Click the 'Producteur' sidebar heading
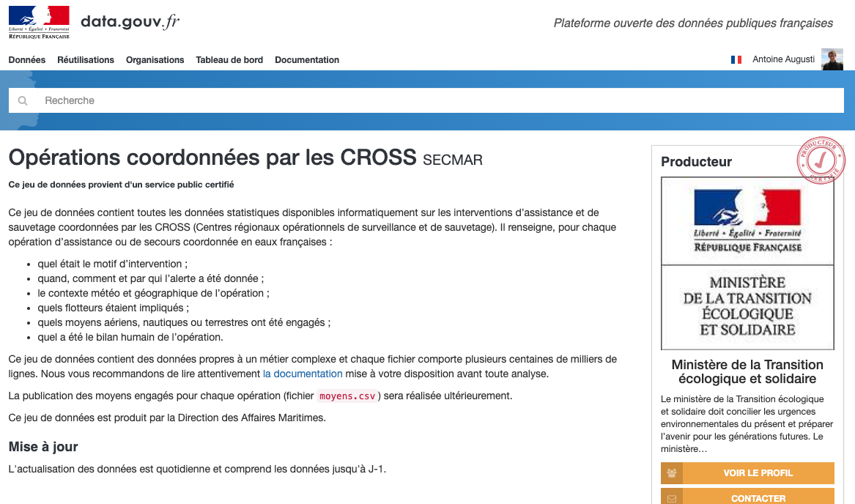This screenshot has height=504, width=855. (696, 161)
